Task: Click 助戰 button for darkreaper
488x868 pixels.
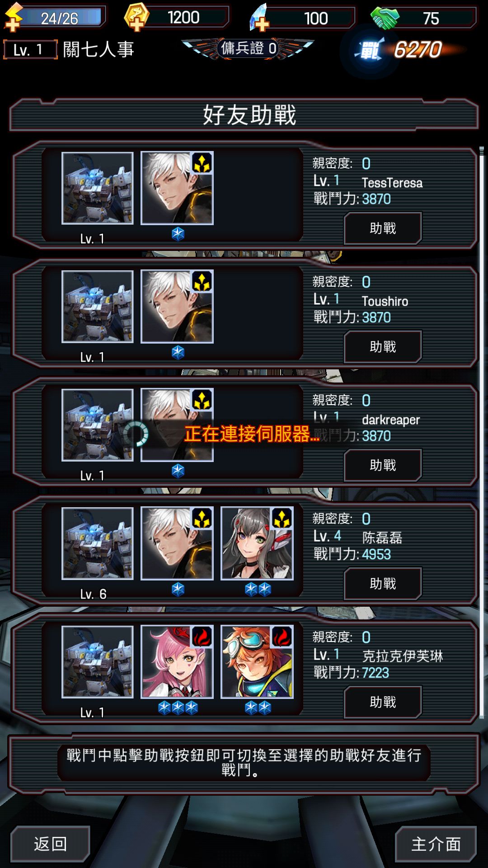Action: click(383, 465)
